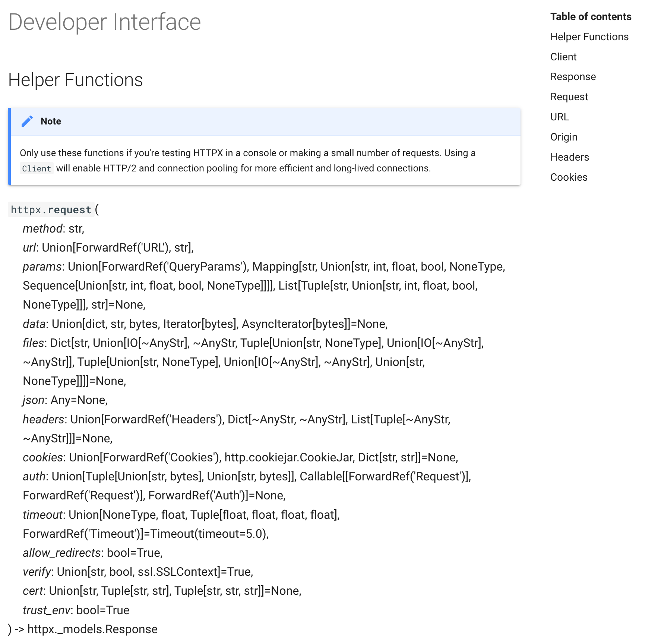Open the Request section link

coord(569,97)
